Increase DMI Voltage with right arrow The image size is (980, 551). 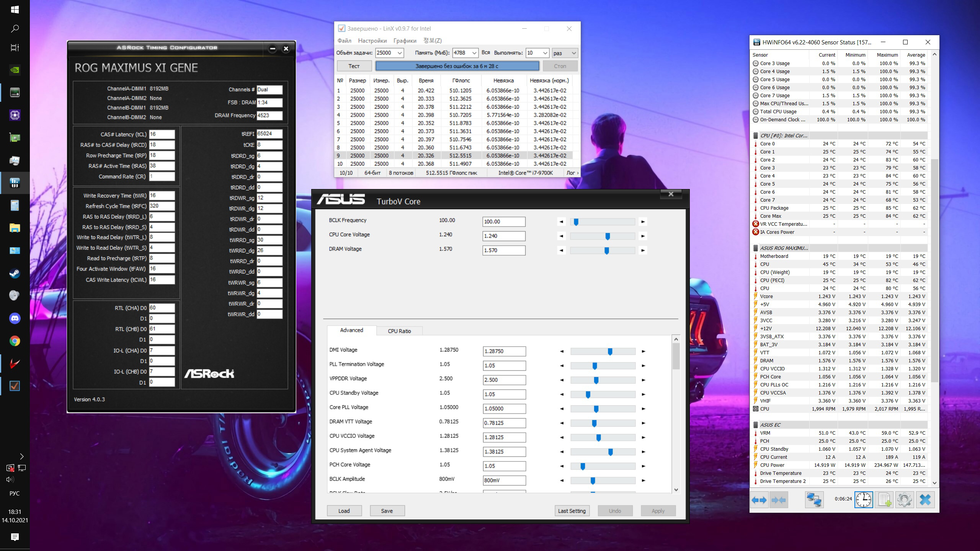click(x=644, y=351)
